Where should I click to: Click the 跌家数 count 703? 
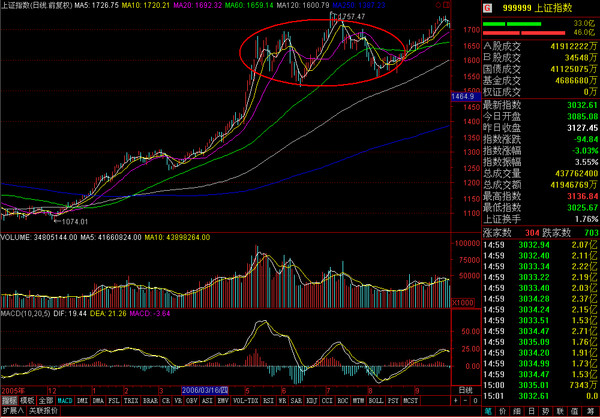click(591, 233)
